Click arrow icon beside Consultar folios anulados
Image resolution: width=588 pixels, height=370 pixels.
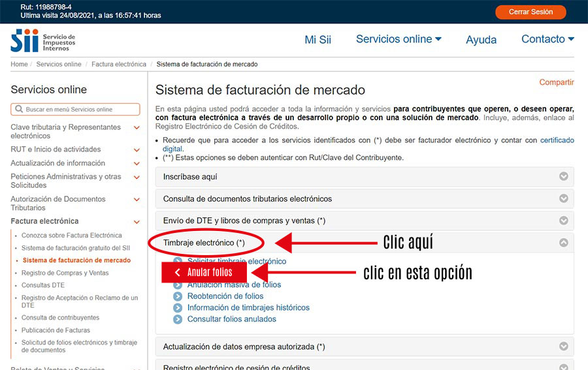click(178, 320)
